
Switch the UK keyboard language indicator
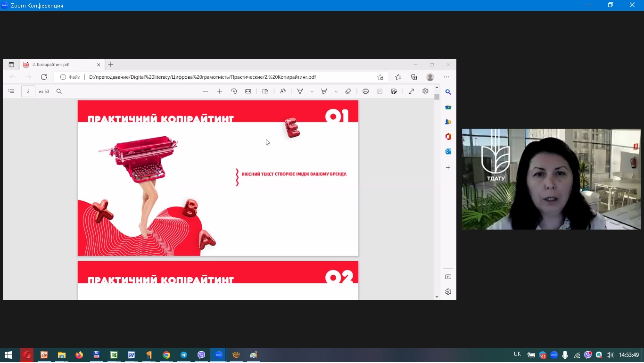point(517,355)
